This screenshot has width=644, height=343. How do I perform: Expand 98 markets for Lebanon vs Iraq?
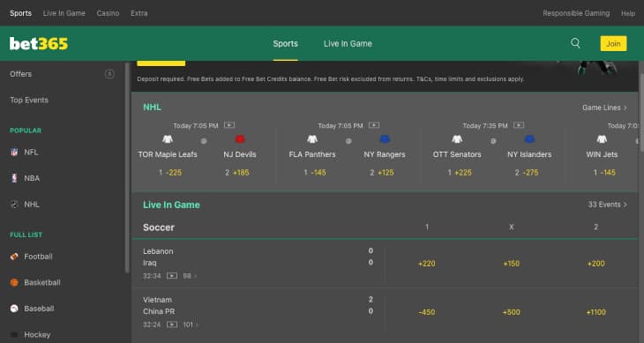[190, 276]
